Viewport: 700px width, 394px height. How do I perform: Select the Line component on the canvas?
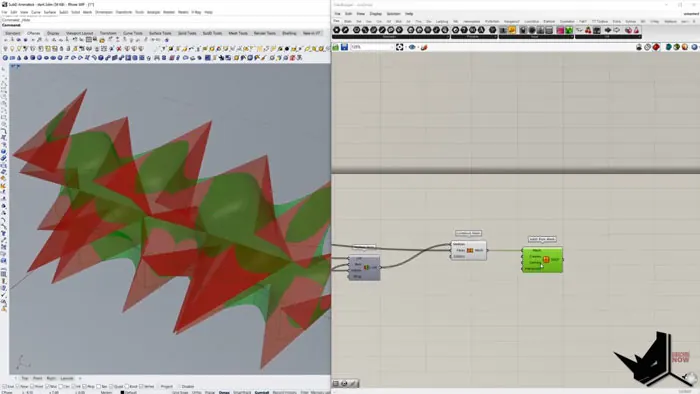[x=364, y=267]
